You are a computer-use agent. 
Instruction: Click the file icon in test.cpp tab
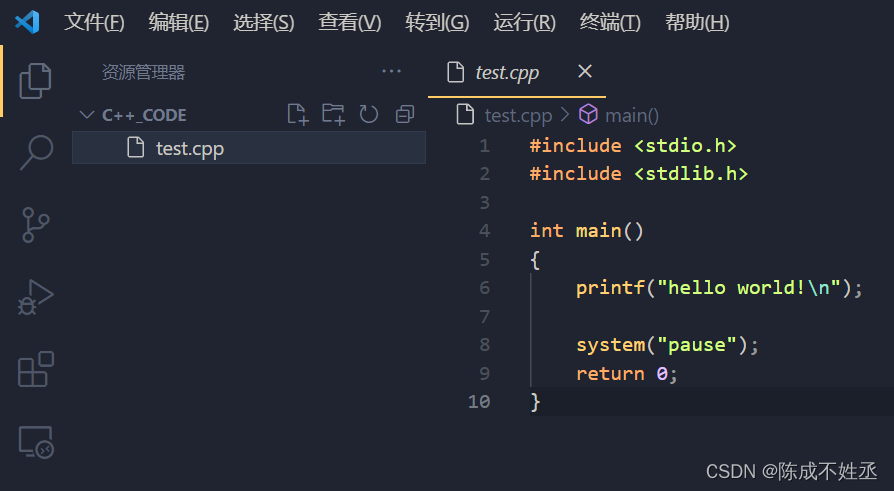456,72
